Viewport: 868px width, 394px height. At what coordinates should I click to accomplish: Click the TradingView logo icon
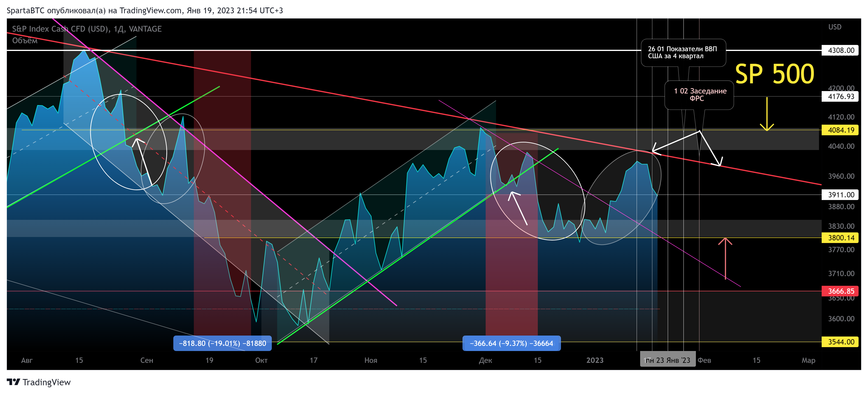[x=14, y=382]
